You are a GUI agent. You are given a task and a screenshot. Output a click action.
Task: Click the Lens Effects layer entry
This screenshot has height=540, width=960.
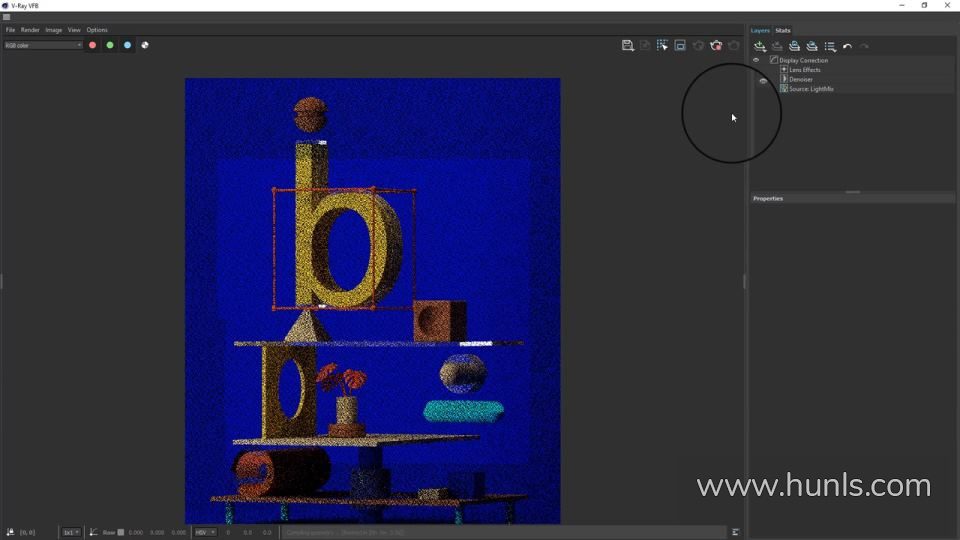805,70
